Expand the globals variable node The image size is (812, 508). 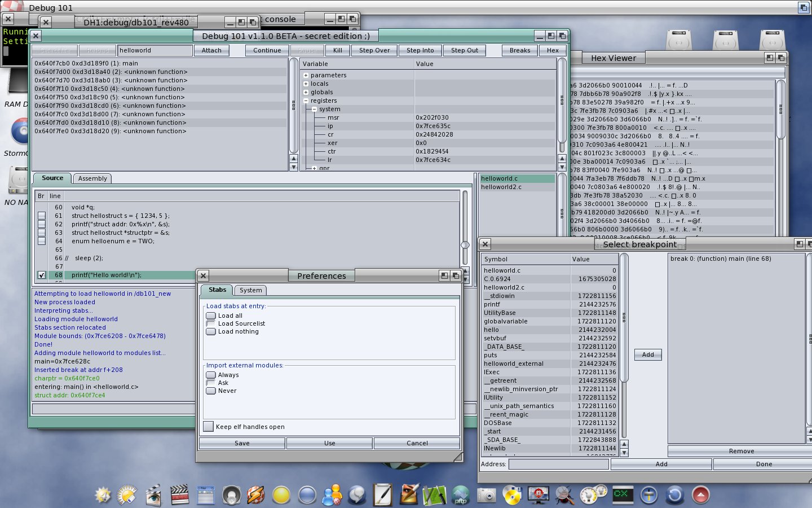tap(306, 92)
